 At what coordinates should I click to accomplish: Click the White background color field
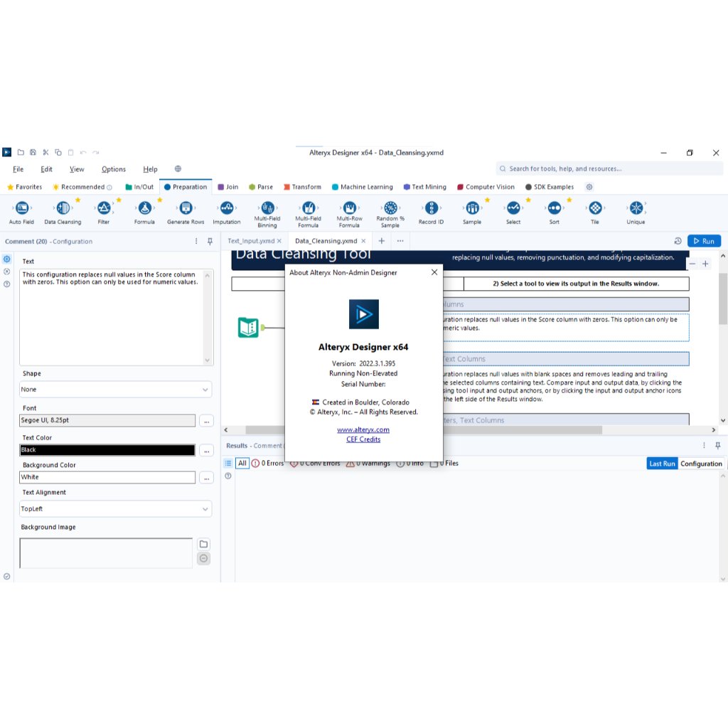pyautogui.click(x=107, y=477)
